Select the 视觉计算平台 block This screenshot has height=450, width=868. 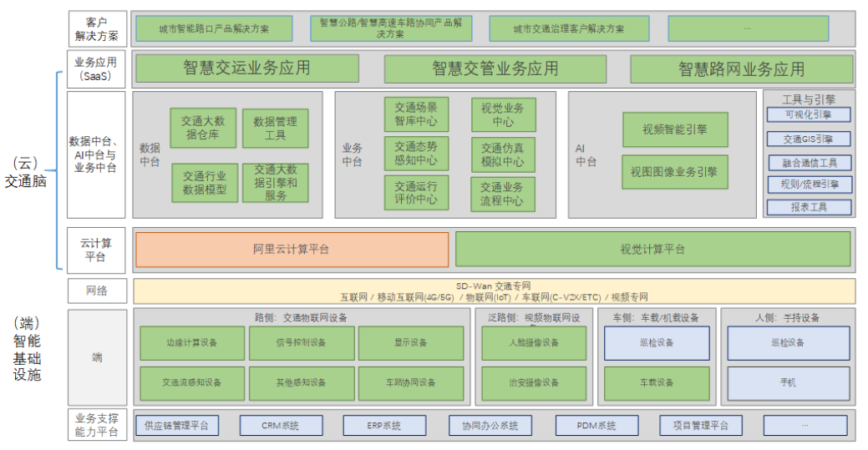(652, 249)
